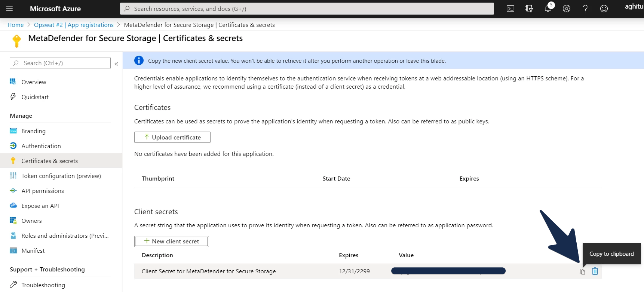The image size is (644, 292).
Task: Click the Manifest icon in the sidebar
Action: click(13, 250)
